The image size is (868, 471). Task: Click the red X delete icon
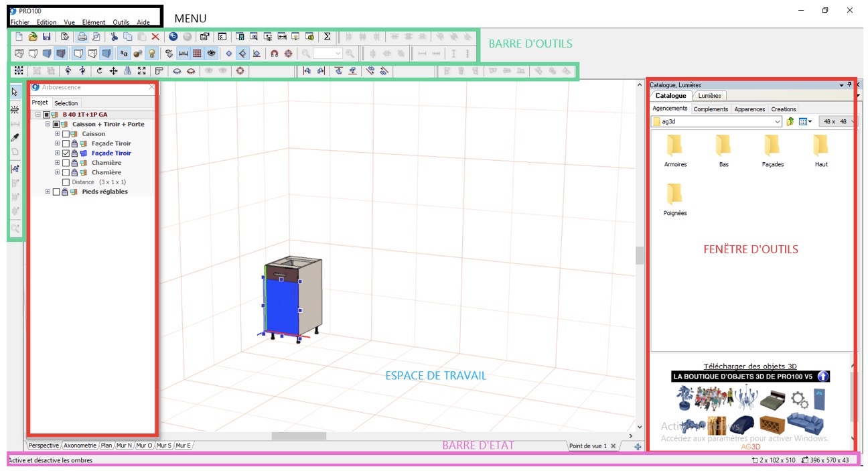click(155, 37)
